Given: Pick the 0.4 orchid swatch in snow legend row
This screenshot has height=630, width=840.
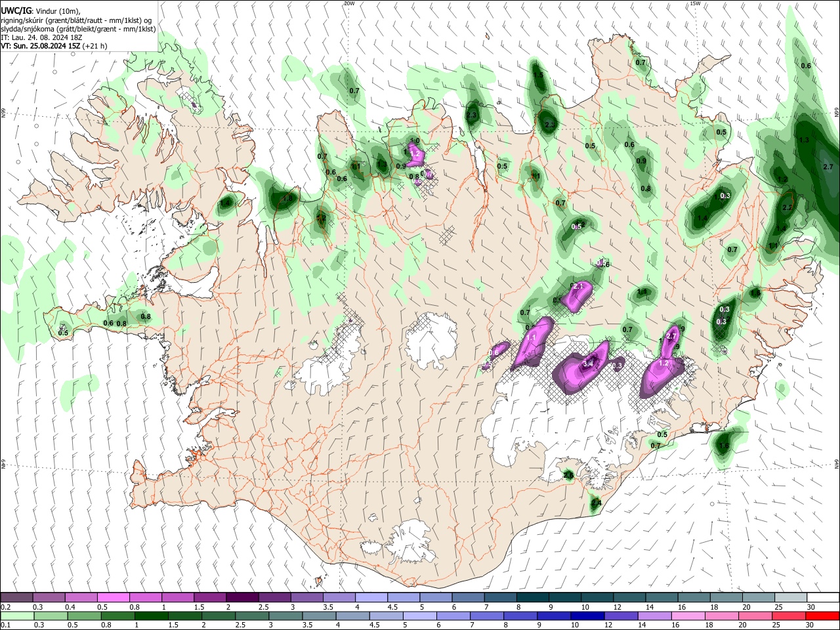Looking at the screenshot, I should (x=81, y=597).
